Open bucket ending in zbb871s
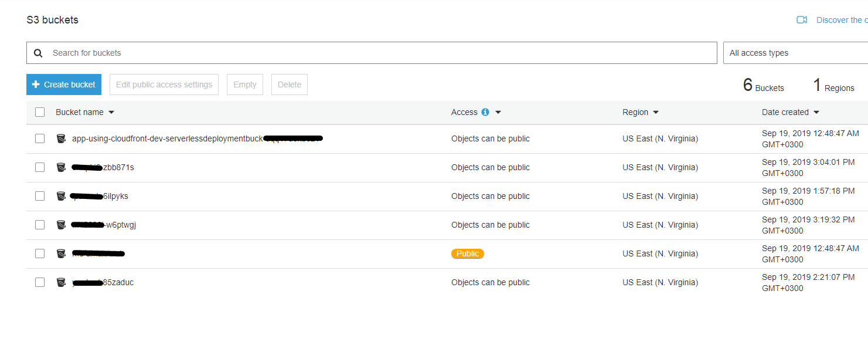 click(103, 167)
